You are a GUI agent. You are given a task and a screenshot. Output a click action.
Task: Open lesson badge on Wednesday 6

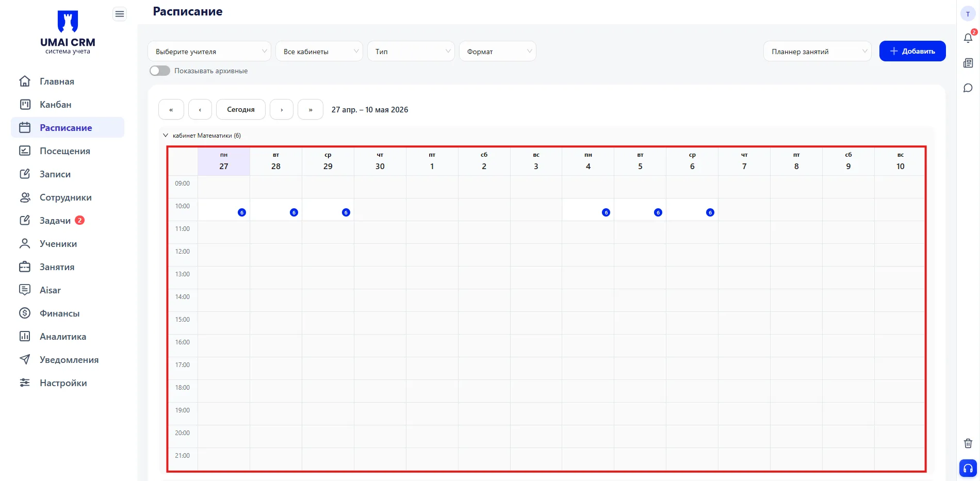click(710, 212)
